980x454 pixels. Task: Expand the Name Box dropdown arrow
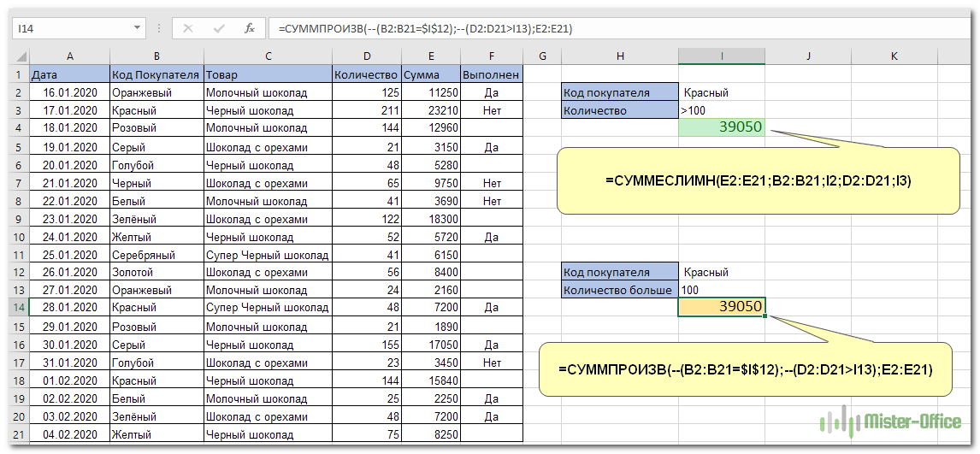click(x=138, y=28)
